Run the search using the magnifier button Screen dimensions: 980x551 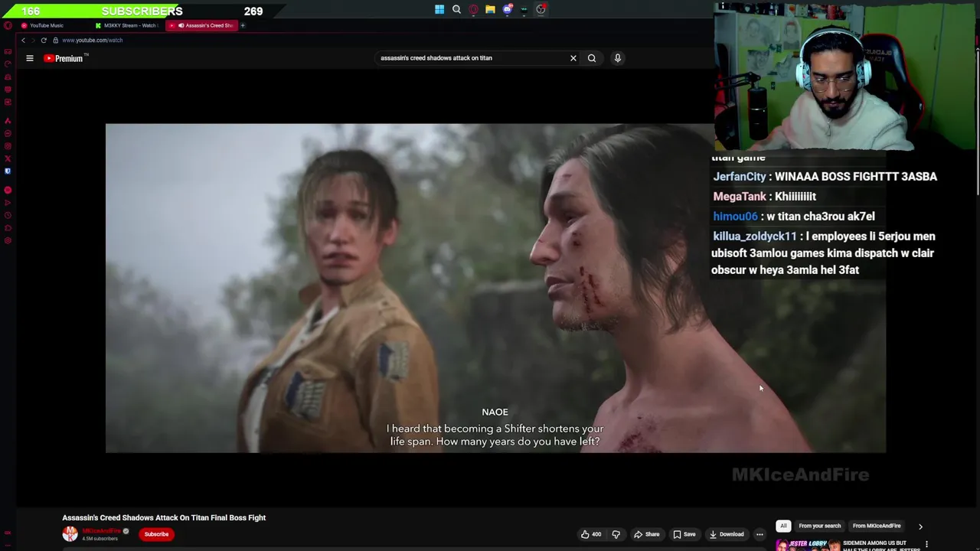[592, 58]
